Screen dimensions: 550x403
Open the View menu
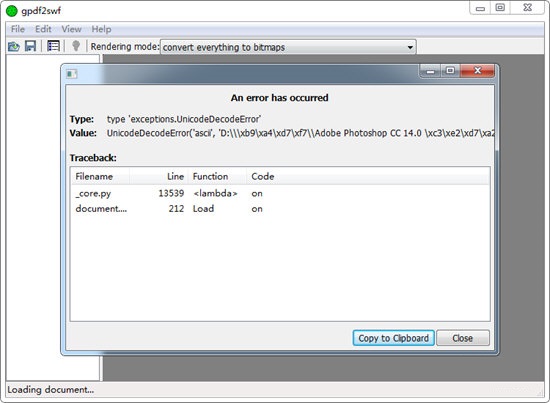click(72, 29)
